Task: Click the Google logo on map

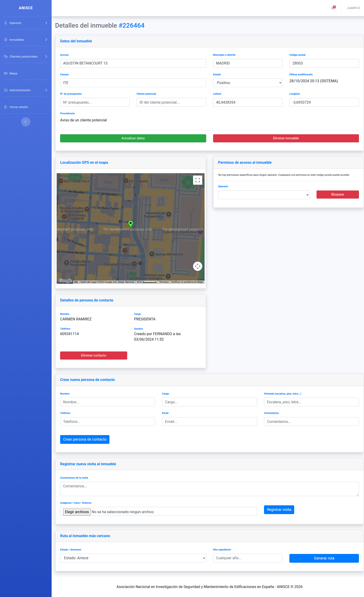Action: pos(65,281)
